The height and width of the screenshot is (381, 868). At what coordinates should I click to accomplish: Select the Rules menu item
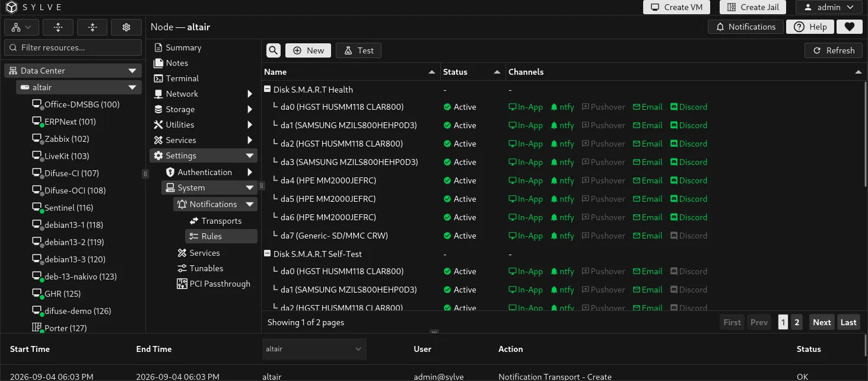(x=221, y=236)
